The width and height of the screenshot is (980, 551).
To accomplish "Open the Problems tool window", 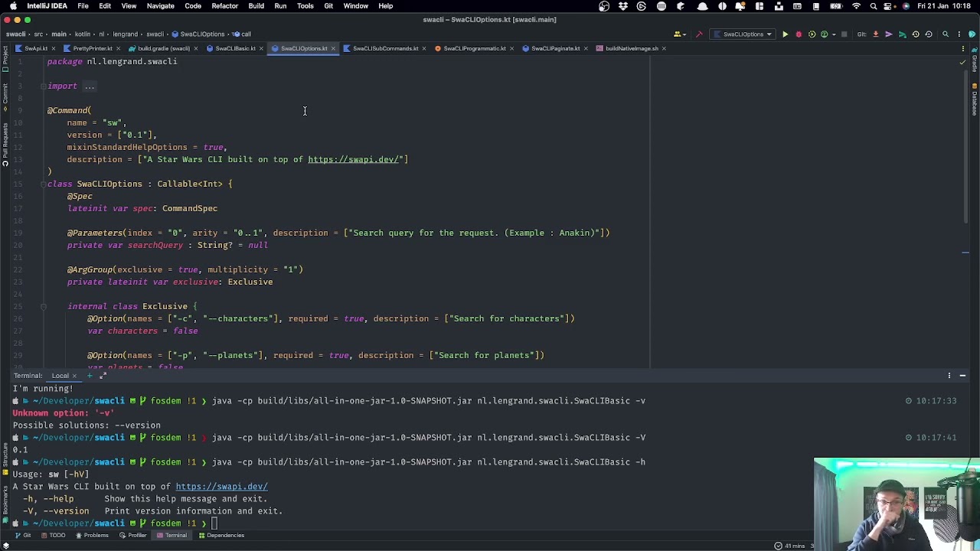I will pos(92,536).
